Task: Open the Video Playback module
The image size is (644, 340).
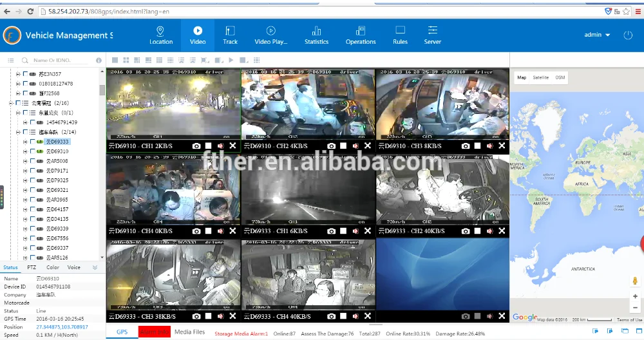Action: click(270, 35)
